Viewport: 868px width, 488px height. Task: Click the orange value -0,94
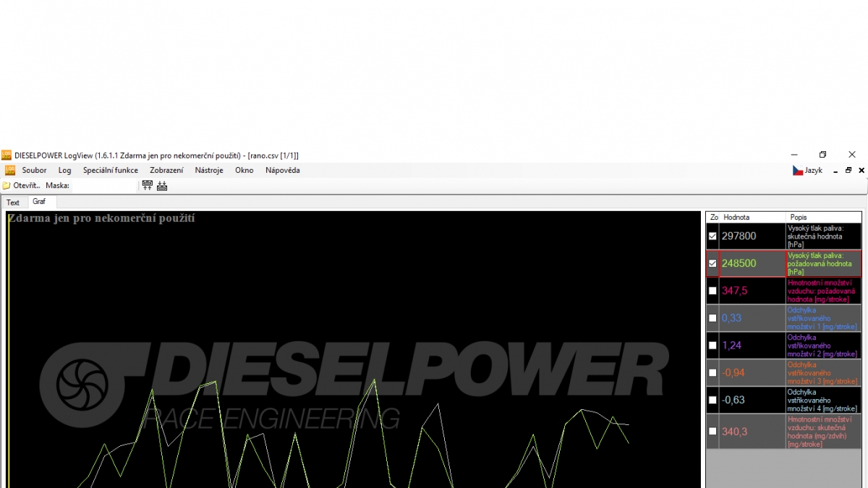point(733,372)
